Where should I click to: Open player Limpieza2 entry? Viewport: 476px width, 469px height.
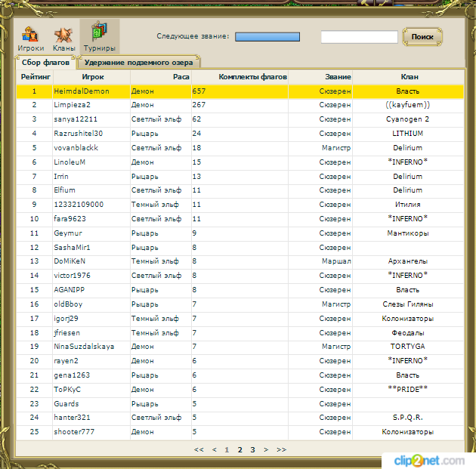pos(72,105)
